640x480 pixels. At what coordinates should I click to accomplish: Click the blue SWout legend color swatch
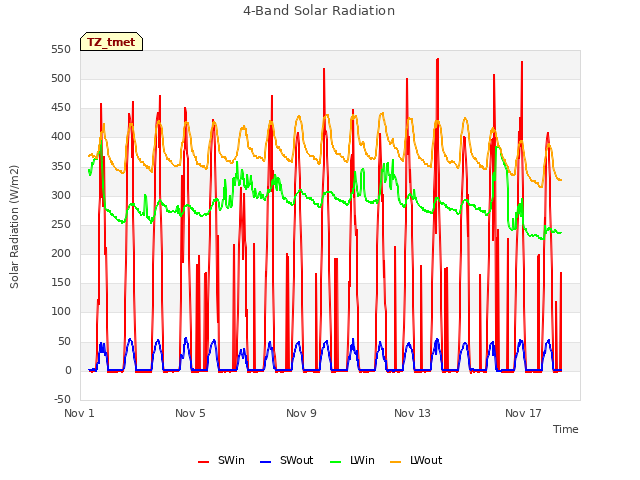point(265,462)
